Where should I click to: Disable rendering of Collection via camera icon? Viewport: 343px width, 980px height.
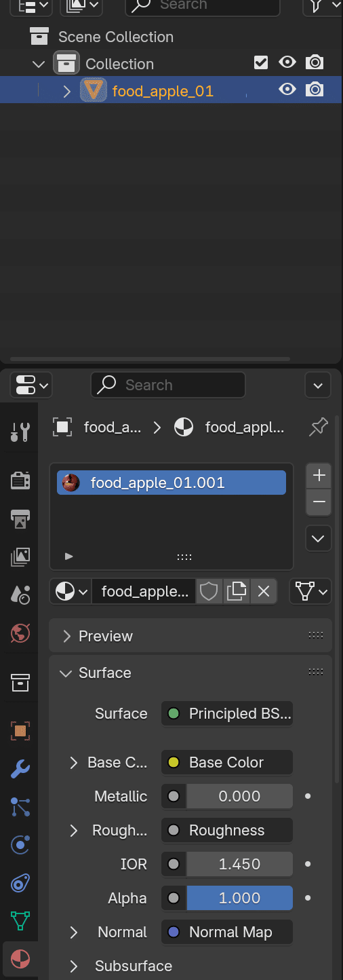click(x=315, y=63)
